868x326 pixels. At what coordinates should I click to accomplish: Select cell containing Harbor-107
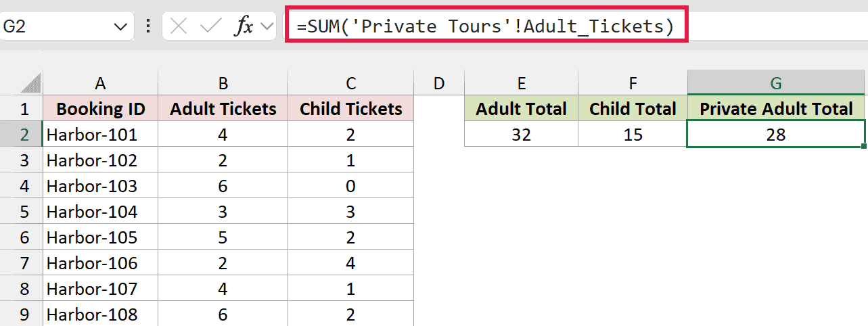(100, 289)
